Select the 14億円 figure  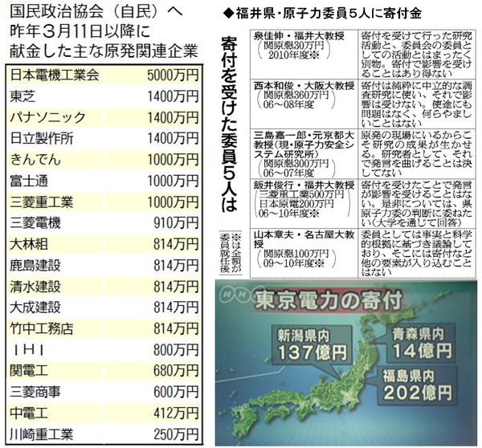point(423,351)
